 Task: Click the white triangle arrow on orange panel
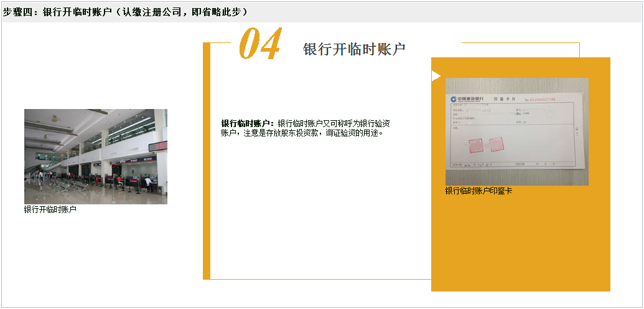(x=436, y=76)
